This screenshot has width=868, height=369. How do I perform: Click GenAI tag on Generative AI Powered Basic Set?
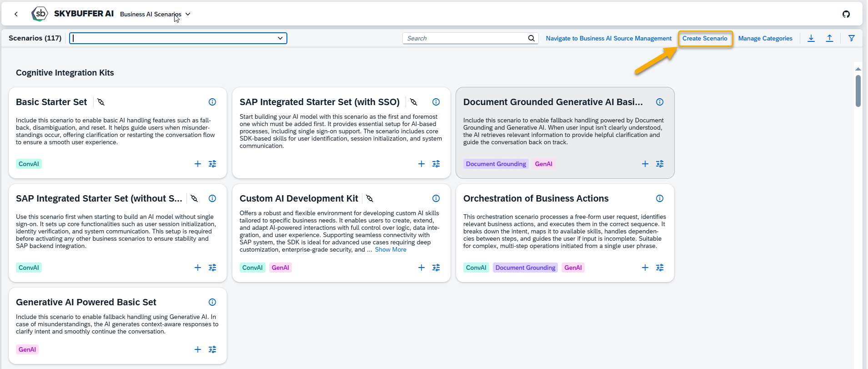click(27, 349)
